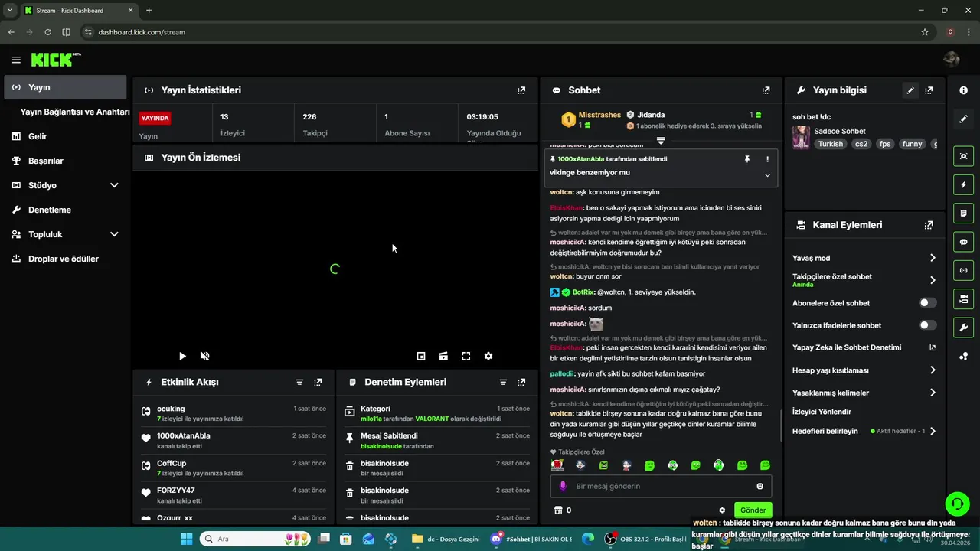Click the green Gönder button
This screenshot has width=980, height=551.
[x=753, y=510]
